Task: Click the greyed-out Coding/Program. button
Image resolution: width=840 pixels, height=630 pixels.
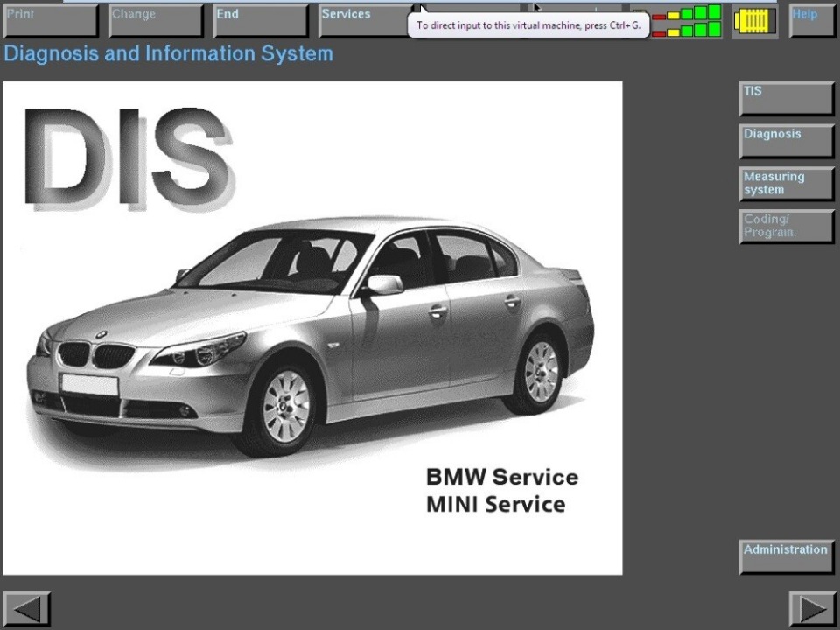Action: click(787, 227)
